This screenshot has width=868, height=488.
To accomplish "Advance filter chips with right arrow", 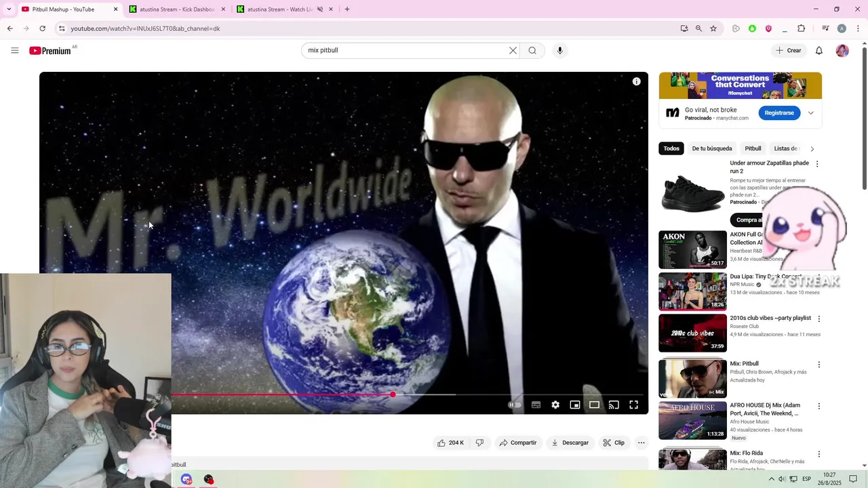I will (x=812, y=148).
